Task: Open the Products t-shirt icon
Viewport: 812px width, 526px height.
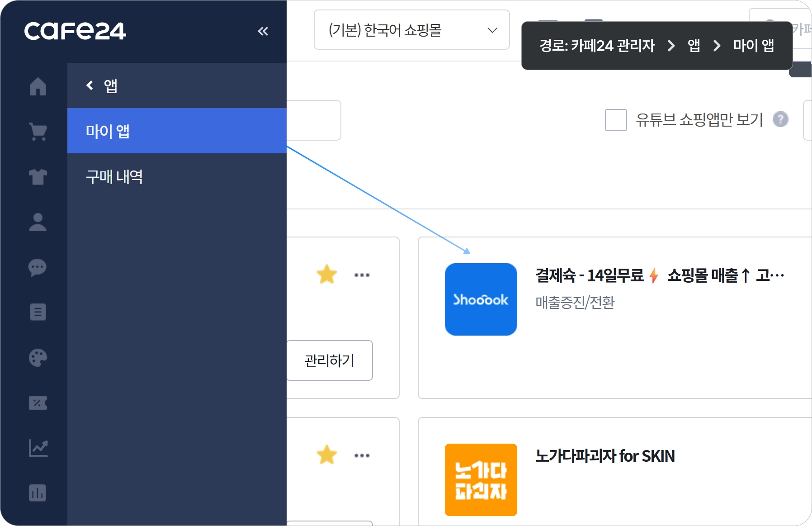Action: pyautogui.click(x=38, y=177)
